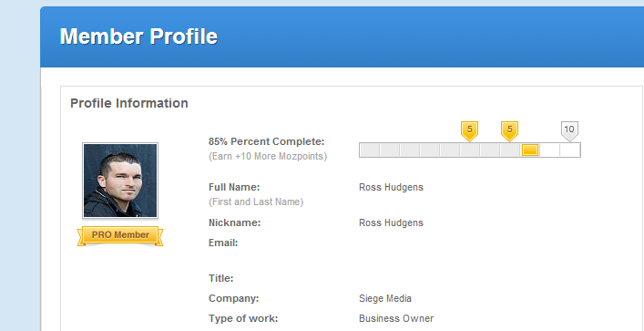Click the last white progress bar segment

(x=569, y=150)
